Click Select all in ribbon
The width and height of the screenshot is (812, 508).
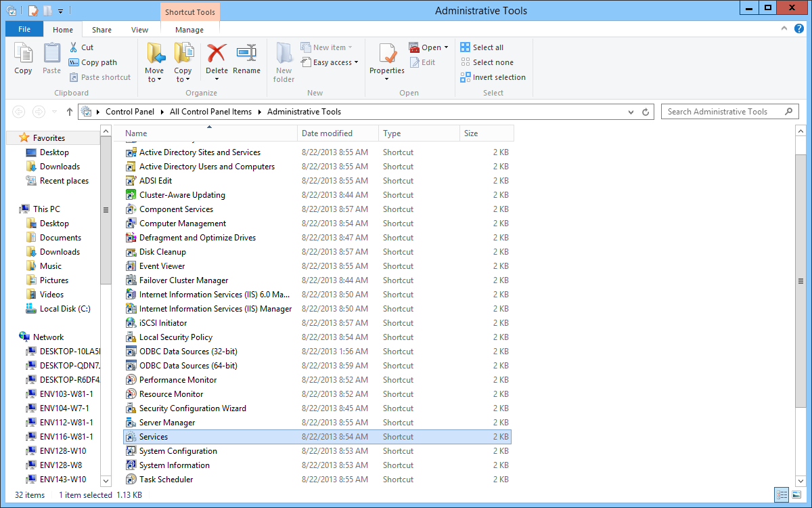(482, 47)
